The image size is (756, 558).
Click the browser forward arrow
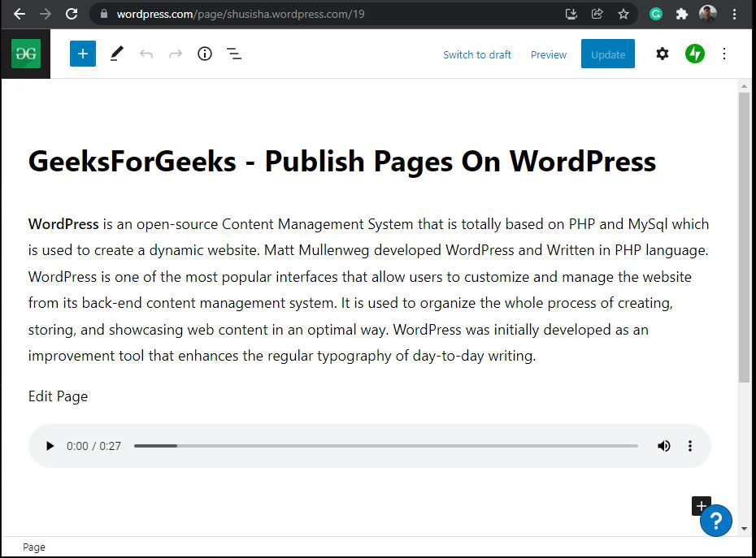[46, 14]
